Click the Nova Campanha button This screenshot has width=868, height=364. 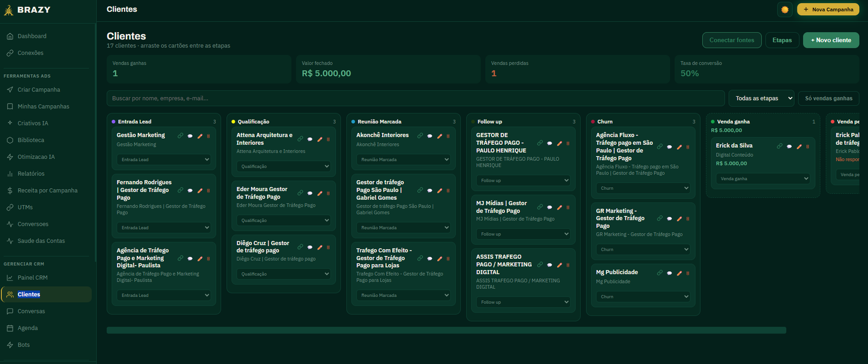[x=828, y=9]
